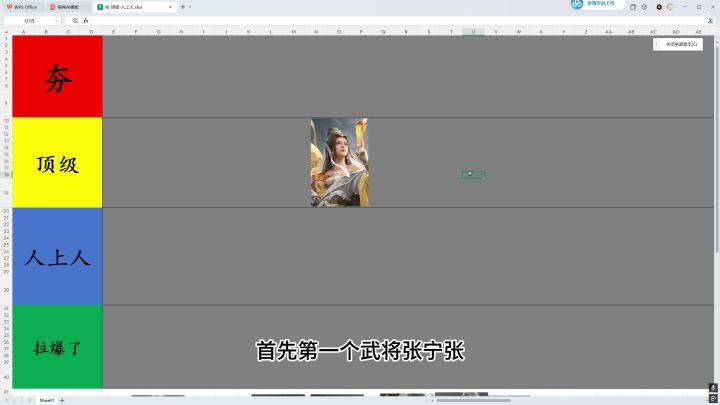Screen dimensions: 720x405
Task: Open the new-tab dropdown arrow beside the plus
Action: tap(190, 7)
